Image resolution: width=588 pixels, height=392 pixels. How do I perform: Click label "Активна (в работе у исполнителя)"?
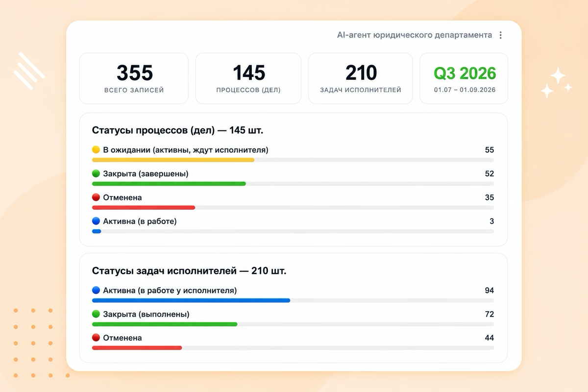pos(170,291)
